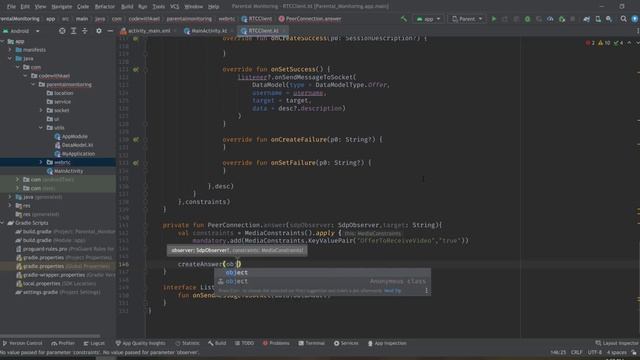Click override gutter icon beside onCreateFailure
640x360 pixels.
click(x=136, y=140)
